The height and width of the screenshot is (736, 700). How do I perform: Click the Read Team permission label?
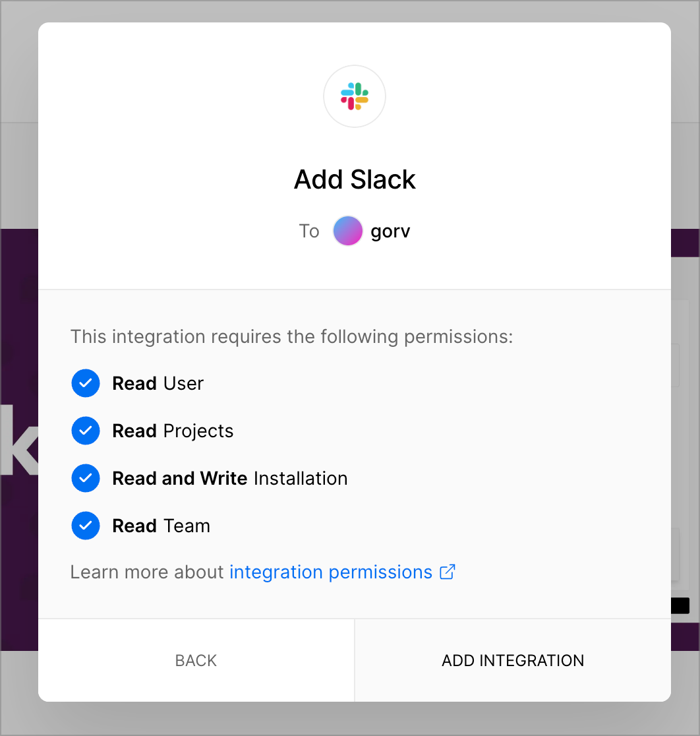161,526
